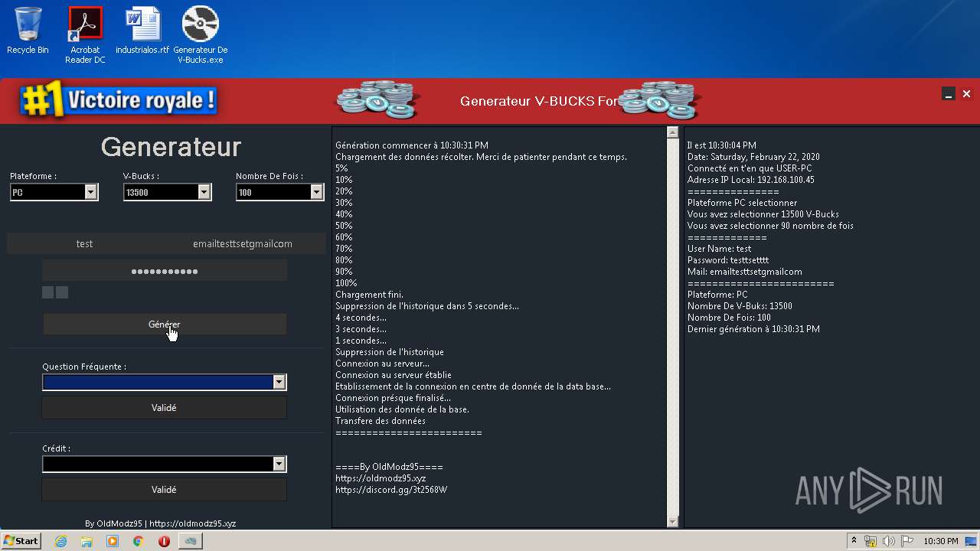The width and height of the screenshot is (980, 551).
Task: Toggle the second small square checkbox
Action: pos(62,292)
